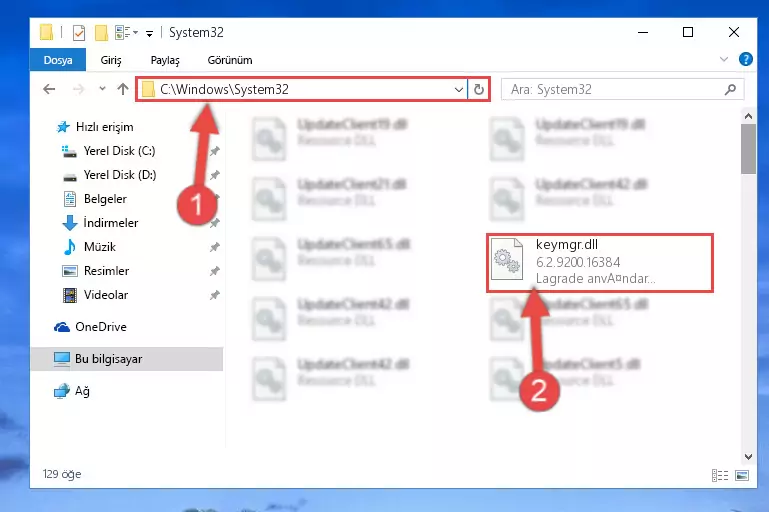Image resolution: width=769 pixels, height=512 pixels.
Task: Click the scroll down arrow
Action: pyautogui.click(x=748, y=457)
